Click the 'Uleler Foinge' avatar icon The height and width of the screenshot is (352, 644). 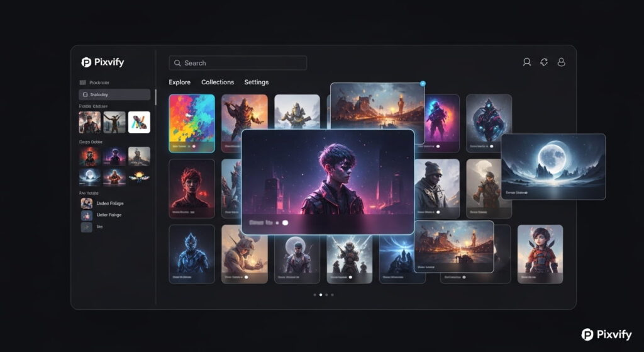(x=86, y=215)
